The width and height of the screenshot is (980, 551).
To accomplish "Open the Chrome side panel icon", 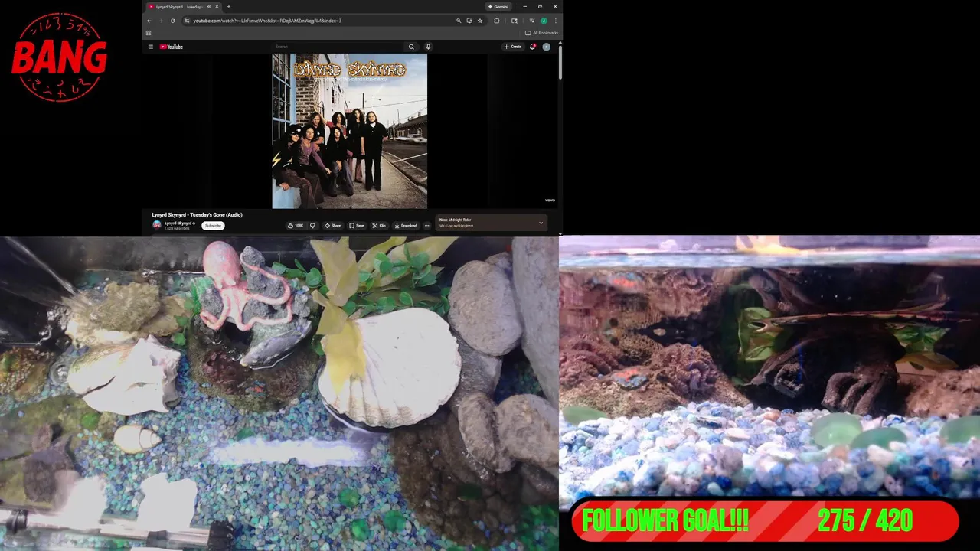I will [x=514, y=21].
